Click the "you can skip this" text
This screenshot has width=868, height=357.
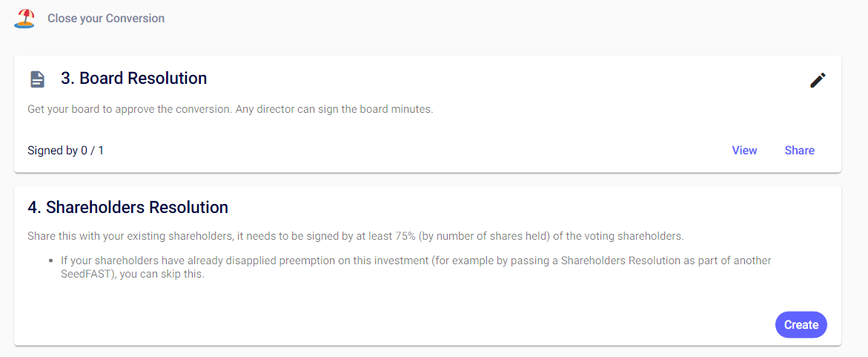point(160,274)
